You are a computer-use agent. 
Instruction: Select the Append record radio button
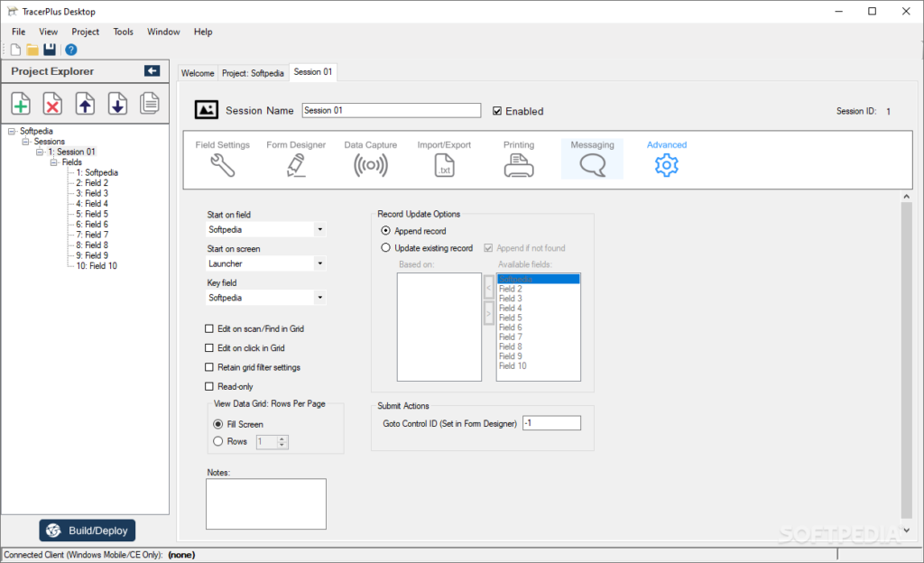385,230
